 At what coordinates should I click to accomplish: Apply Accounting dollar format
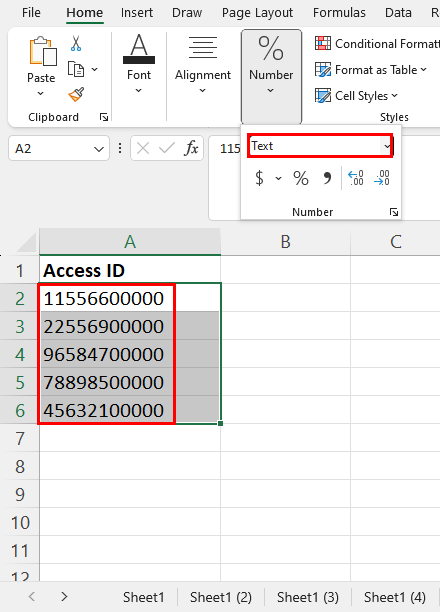coord(259,178)
